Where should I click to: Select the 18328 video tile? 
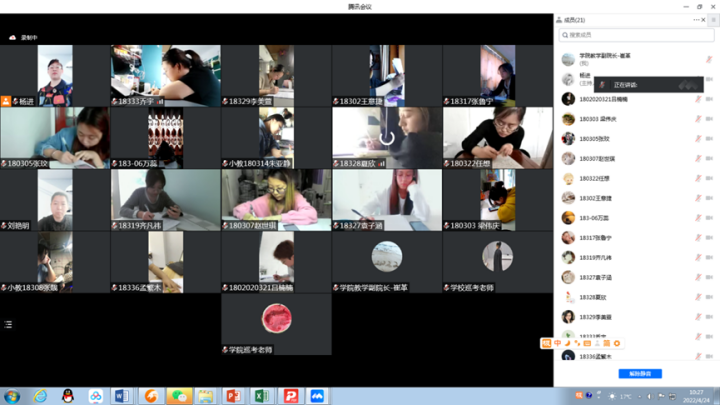387,138
